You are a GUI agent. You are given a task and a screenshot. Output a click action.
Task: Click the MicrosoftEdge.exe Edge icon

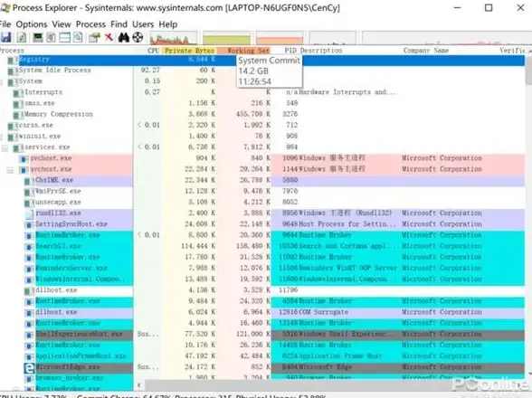tap(29, 368)
